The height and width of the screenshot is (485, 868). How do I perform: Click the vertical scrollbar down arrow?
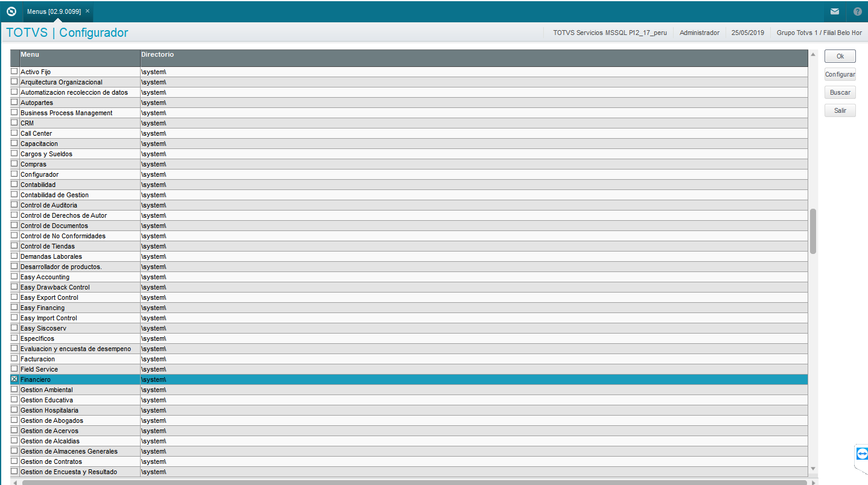point(812,469)
